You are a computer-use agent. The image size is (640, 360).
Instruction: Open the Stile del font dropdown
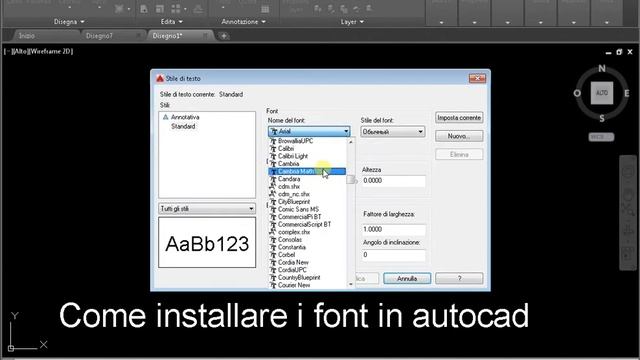pos(393,132)
